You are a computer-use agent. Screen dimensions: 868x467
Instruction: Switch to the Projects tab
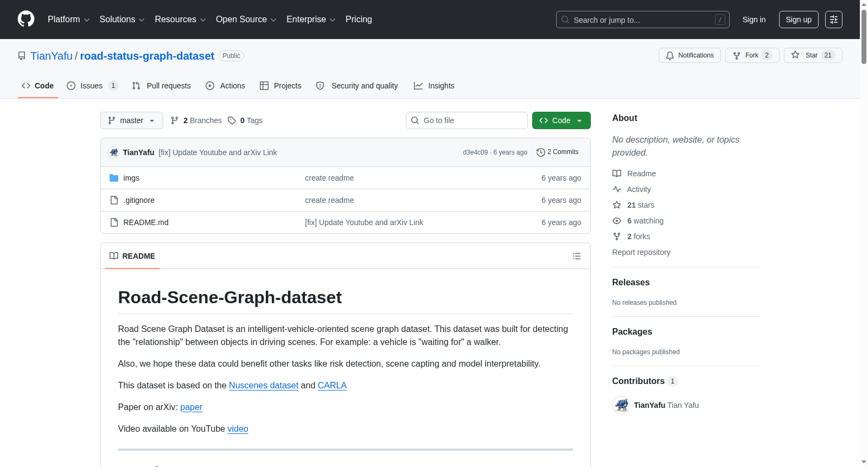(x=280, y=86)
